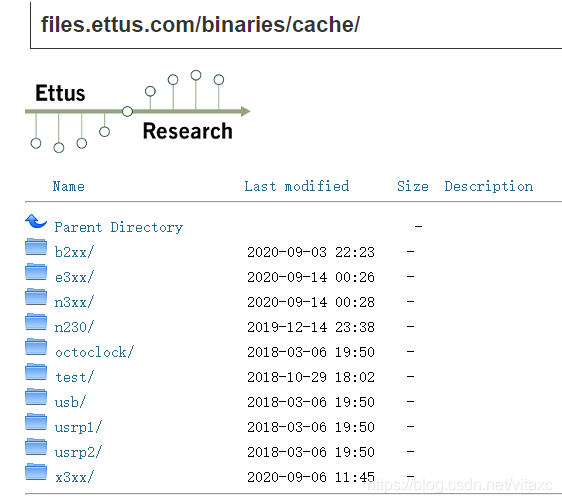This screenshot has width=562, height=503.
Task: Open the n230/ directory link
Action: pos(74,327)
